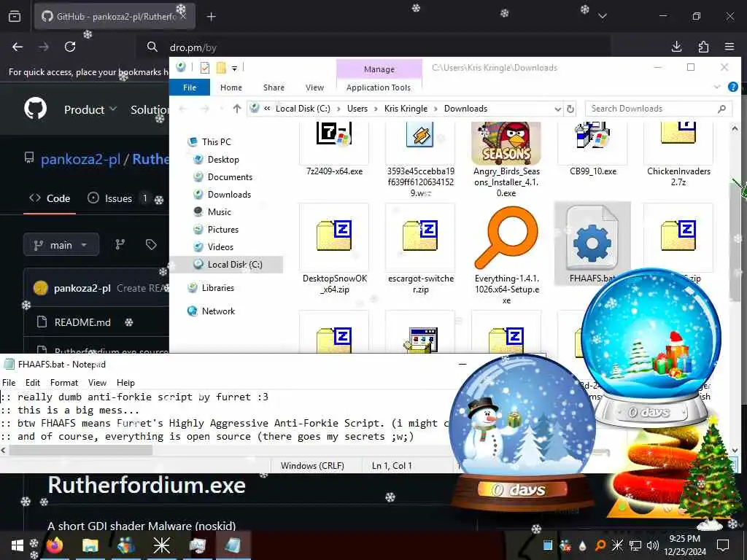Click the New Folder quick-access toolbar icon
The height and width of the screenshot is (560, 747).
[x=221, y=68]
